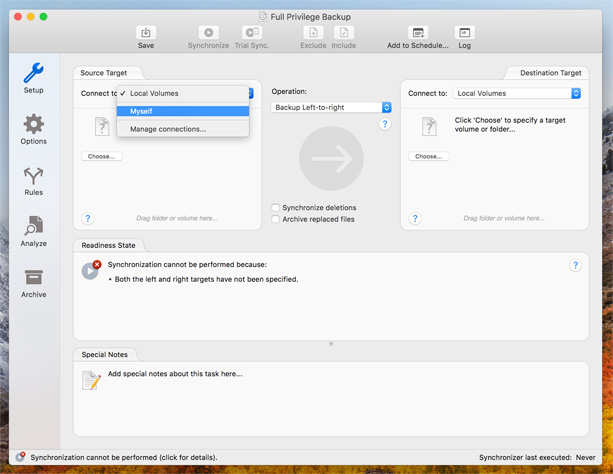Open the Rules sidebar icon
The width and height of the screenshot is (613, 474).
click(x=34, y=176)
